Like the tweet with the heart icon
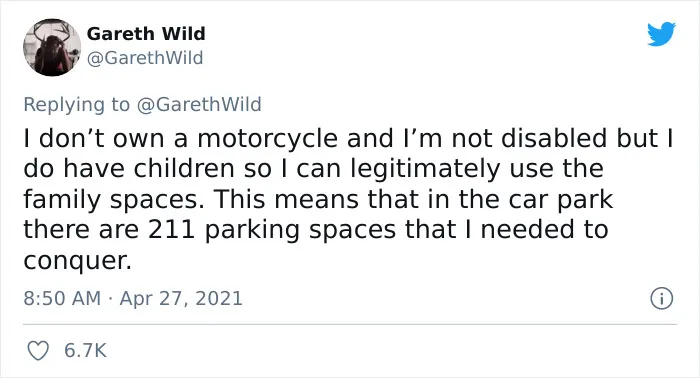 [38, 351]
